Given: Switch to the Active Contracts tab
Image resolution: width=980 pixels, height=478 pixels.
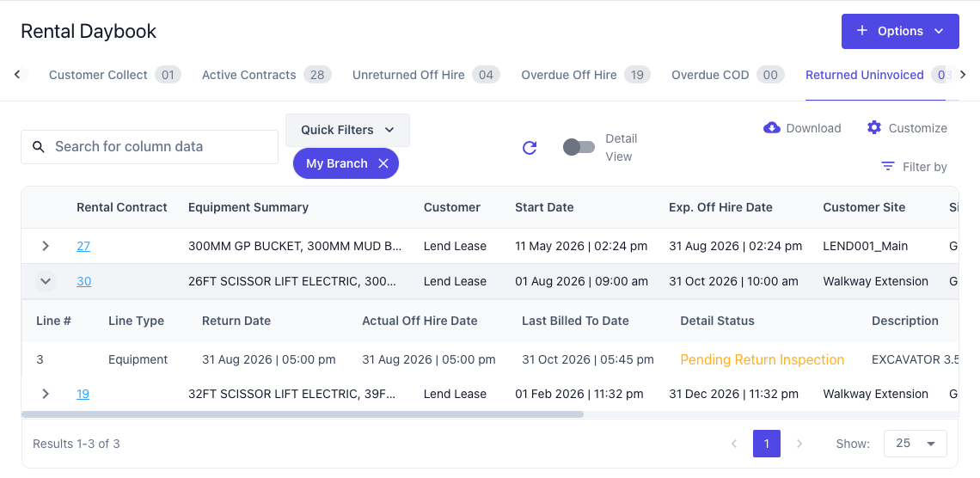Looking at the screenshot, I should point(266,75).
